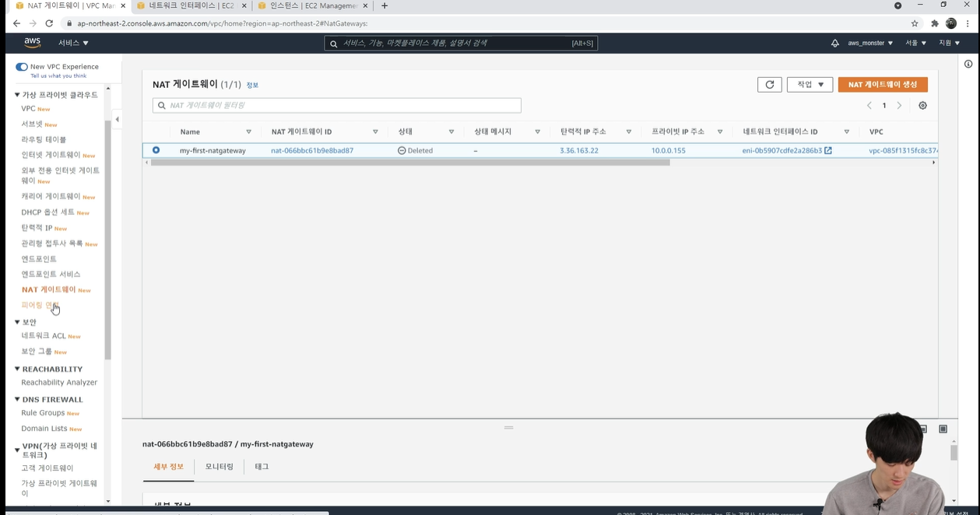Bookmark this page with star icon

tap(915, 23)
